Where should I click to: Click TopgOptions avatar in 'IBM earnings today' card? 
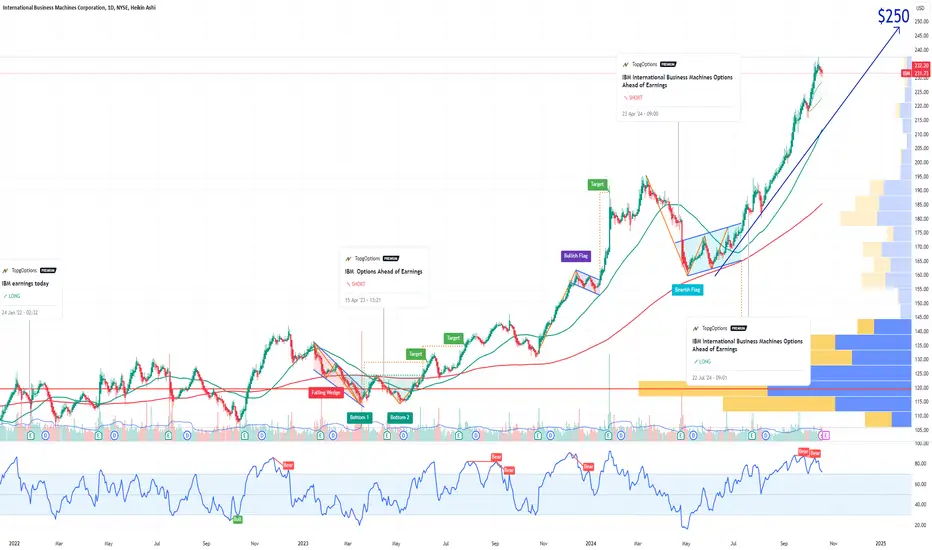coord(5,271)
